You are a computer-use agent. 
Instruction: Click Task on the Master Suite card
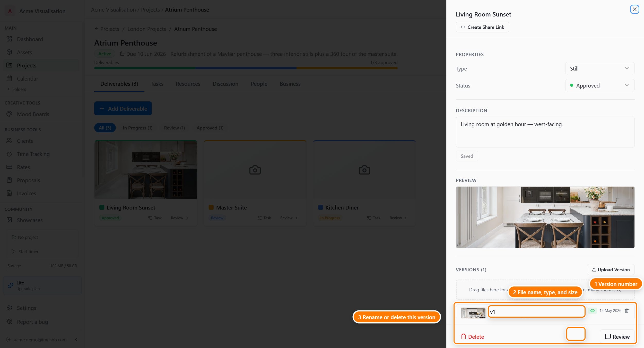264,218
